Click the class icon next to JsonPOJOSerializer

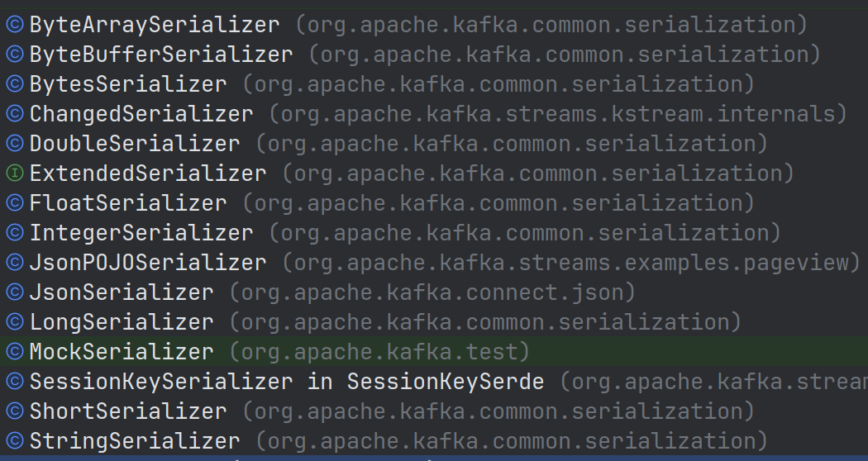(x=15, y=263)
